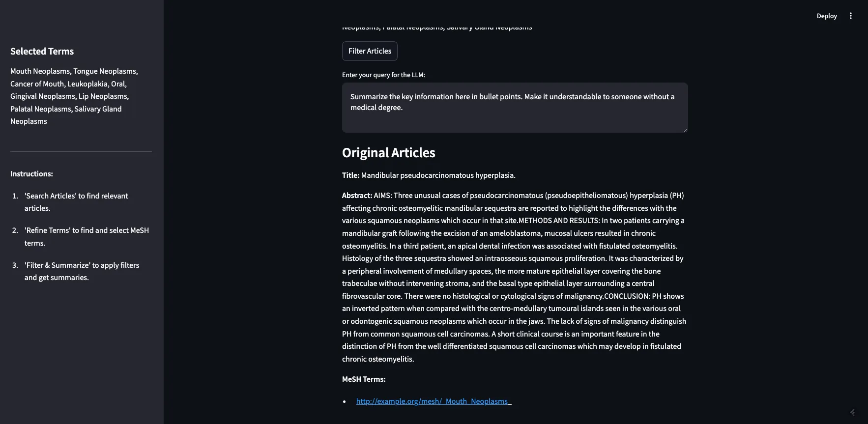868x424 pixels.
Task: Click the diagonal-lines icon in the bottom-right corner
Action: tap(853, 412)
